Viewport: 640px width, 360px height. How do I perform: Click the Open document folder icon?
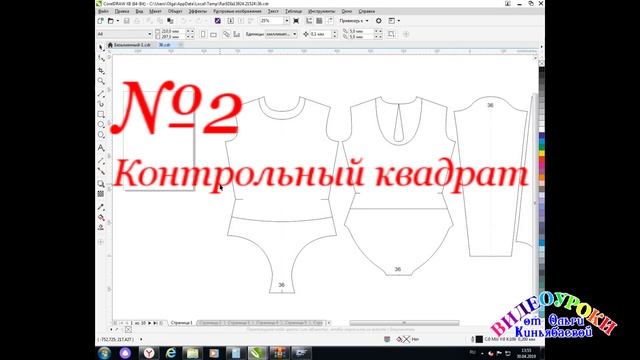(111, 20)
